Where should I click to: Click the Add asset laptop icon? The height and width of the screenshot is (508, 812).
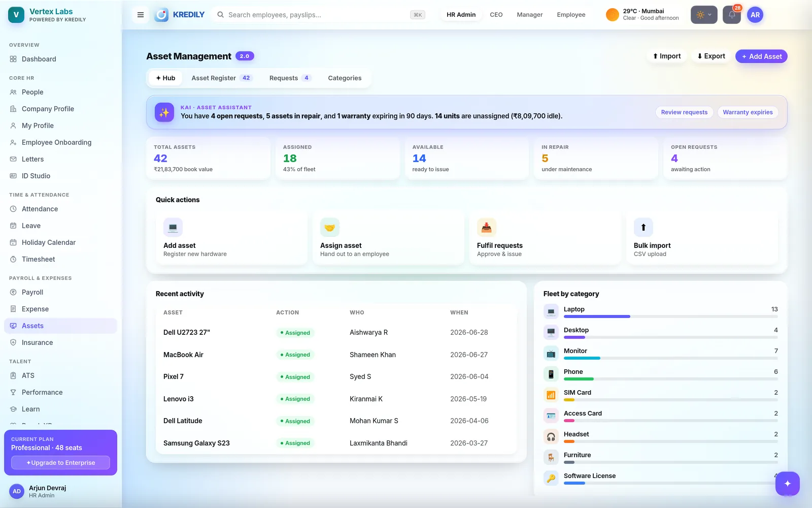tap(173, 227)
